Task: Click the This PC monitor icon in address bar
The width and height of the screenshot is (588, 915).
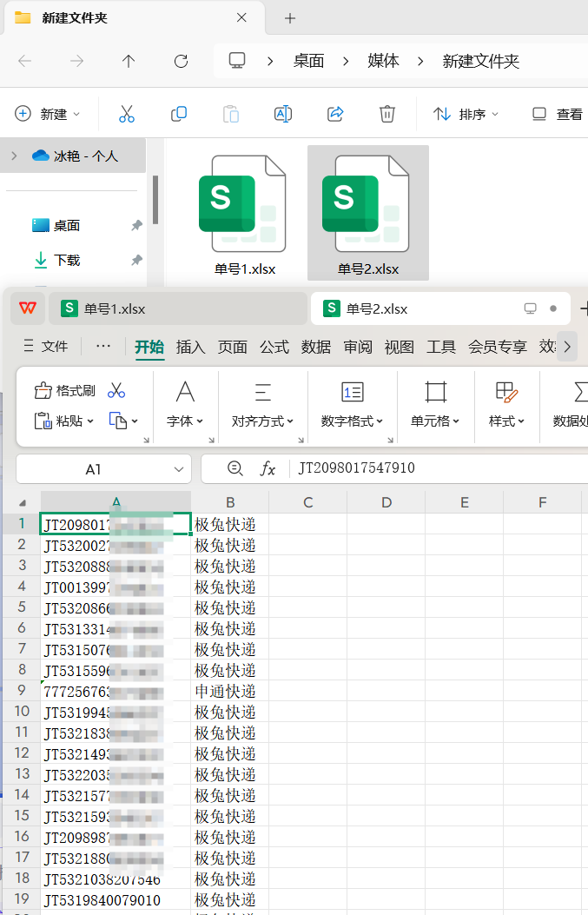Action: [x=237, y=61]
